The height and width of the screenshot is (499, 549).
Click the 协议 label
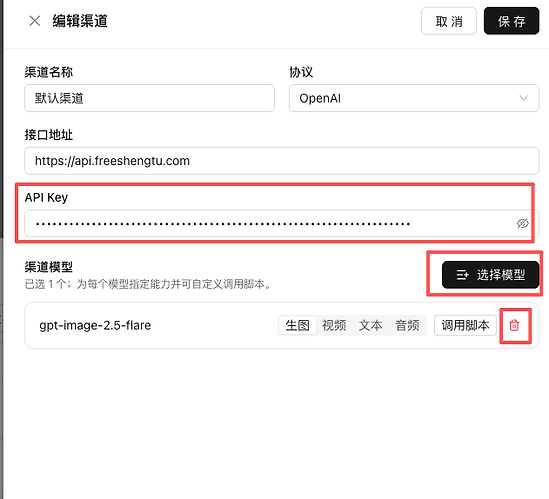(x=301, y=72)
